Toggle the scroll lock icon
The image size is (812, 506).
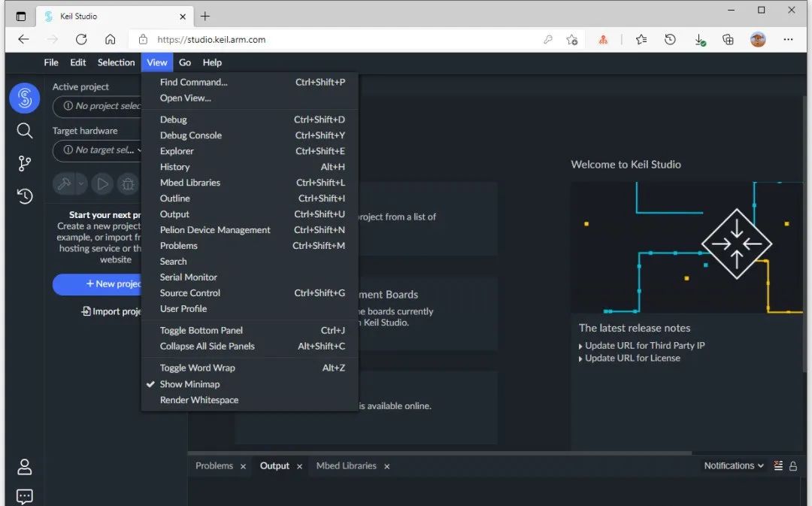point(793,466)
